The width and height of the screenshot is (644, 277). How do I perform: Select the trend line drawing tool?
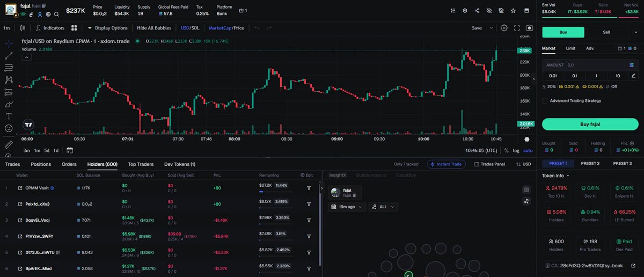click(x=9, y=55)
